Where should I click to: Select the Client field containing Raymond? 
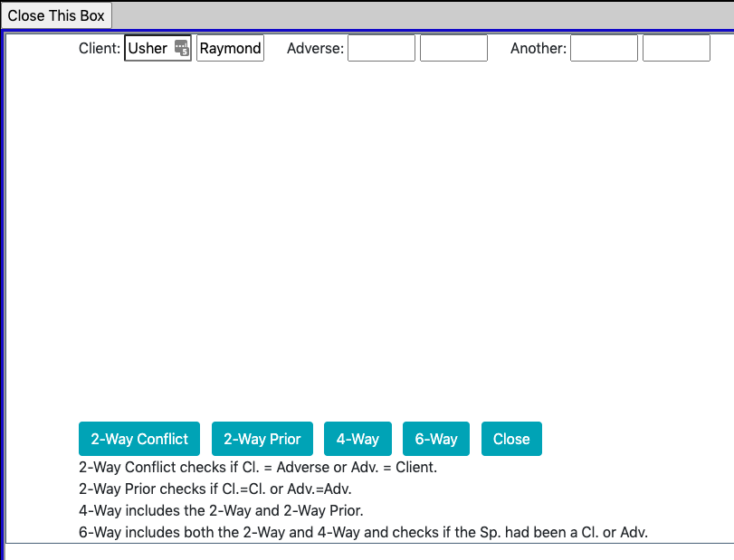pyautogui.click(x=230, y=49)
